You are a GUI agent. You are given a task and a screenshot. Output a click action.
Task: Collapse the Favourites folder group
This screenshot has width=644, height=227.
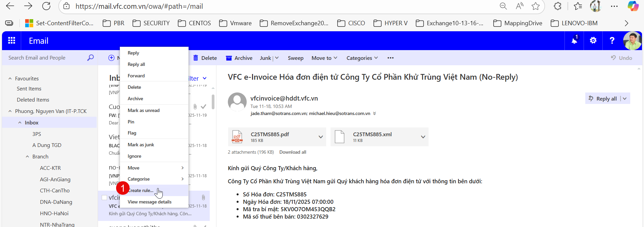coord(10,79)
